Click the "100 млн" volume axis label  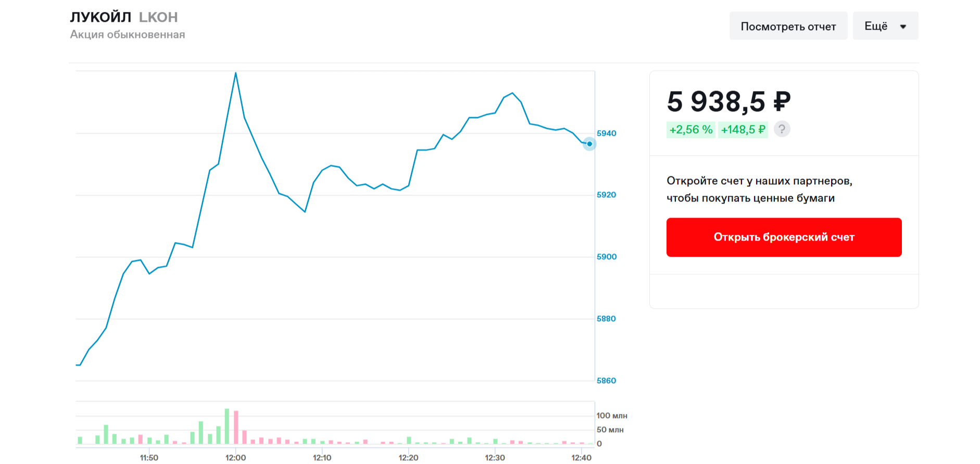pyautogui.click(x=612, y=416)
